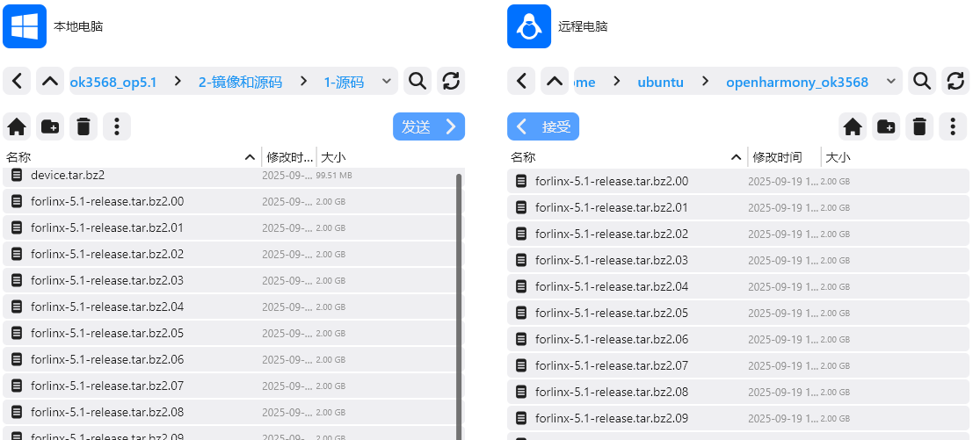Click chevron after ok3568_op5.1 breadcrumb
980x440 pixels.
point(178,81)
